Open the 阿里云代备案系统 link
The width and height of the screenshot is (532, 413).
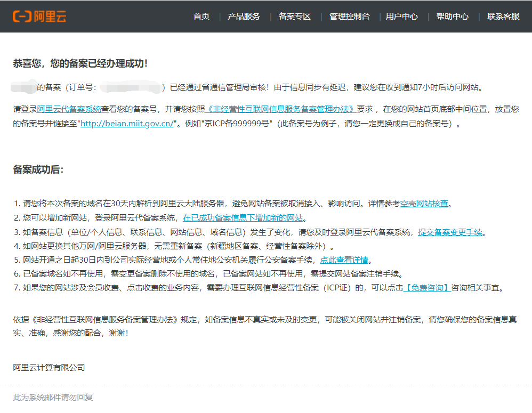pyautogui.click(x=69, y=109)
